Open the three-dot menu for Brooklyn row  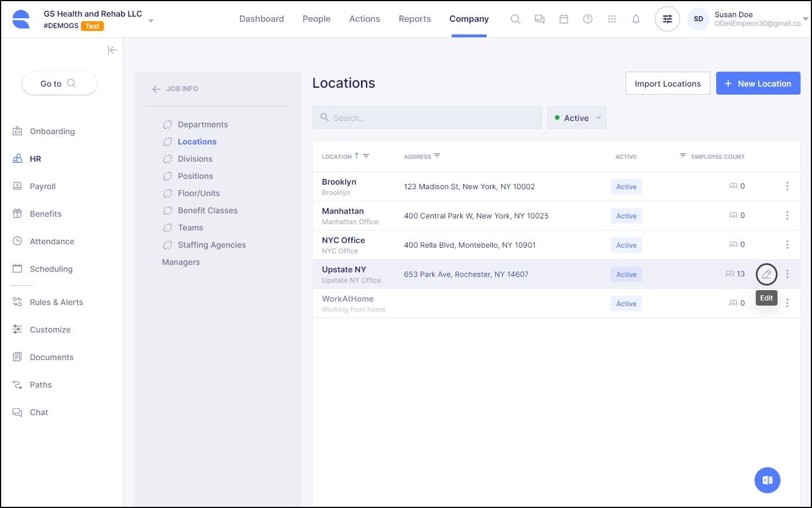[x=787, y=186]
